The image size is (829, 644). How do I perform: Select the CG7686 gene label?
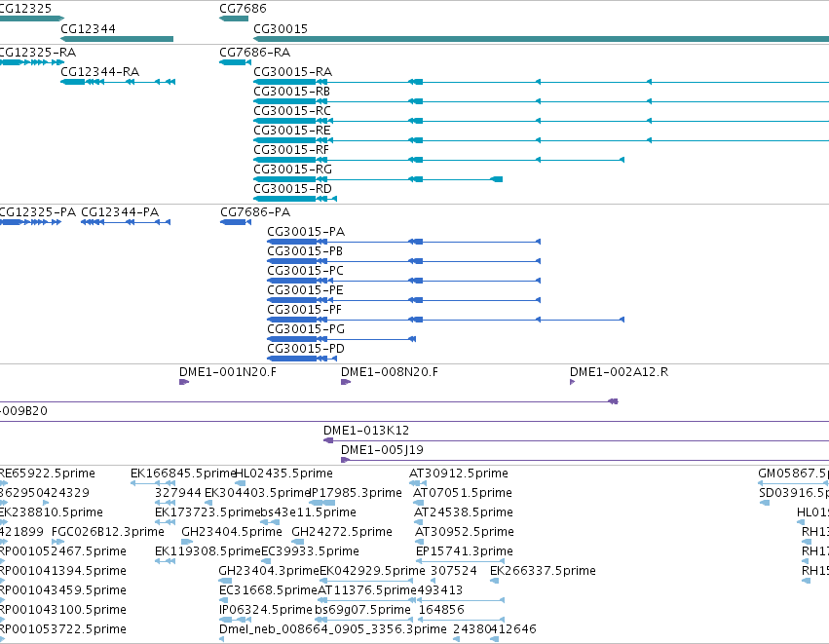tap(243, 9)
